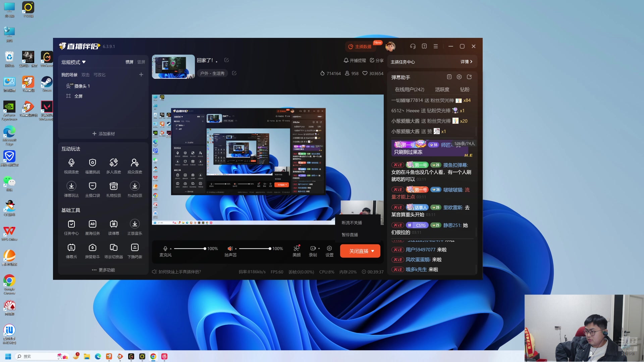Viewport: 644px width, 362px height.
Task: Mute the 扬声器 speaker icon
Action: click(230, 248)
